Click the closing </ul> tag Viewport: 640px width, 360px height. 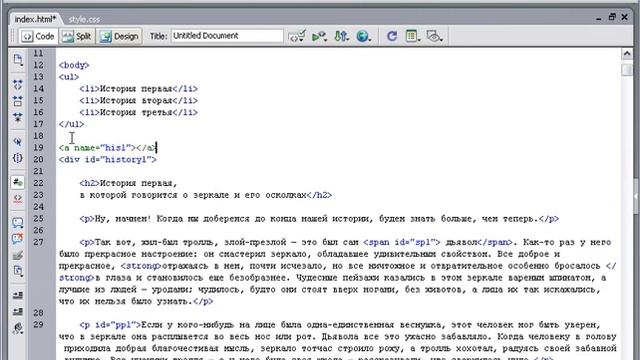pyautogui.click(x=71, y=124)
